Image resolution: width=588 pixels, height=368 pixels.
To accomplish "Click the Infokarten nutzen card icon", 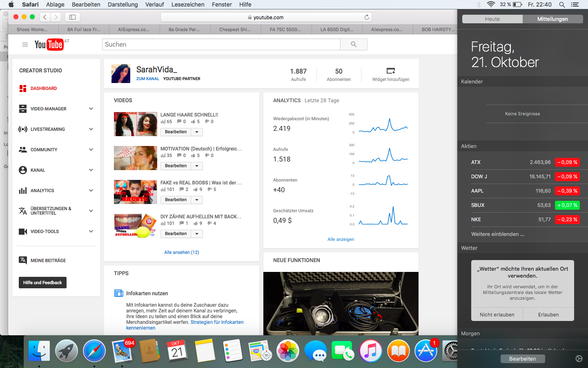I will point(119,293).
